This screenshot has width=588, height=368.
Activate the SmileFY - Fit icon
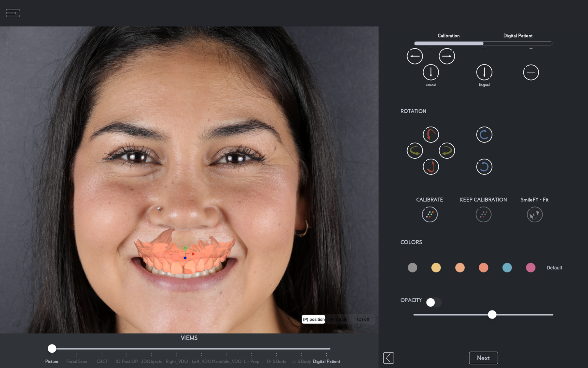[x=534, y=214]
